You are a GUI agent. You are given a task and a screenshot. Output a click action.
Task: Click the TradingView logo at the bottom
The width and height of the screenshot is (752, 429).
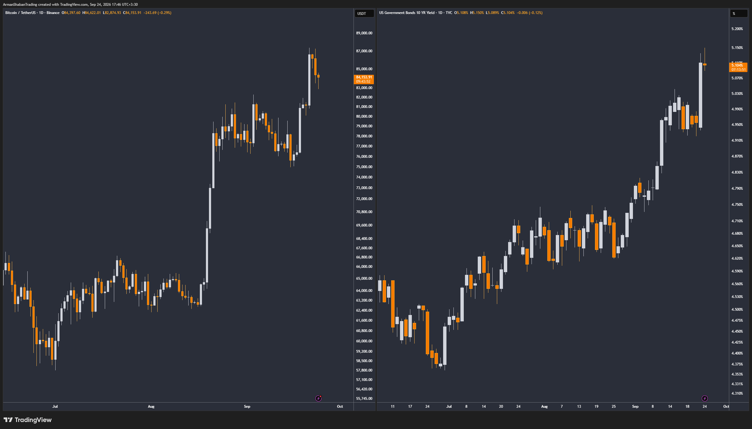[27, 420]
